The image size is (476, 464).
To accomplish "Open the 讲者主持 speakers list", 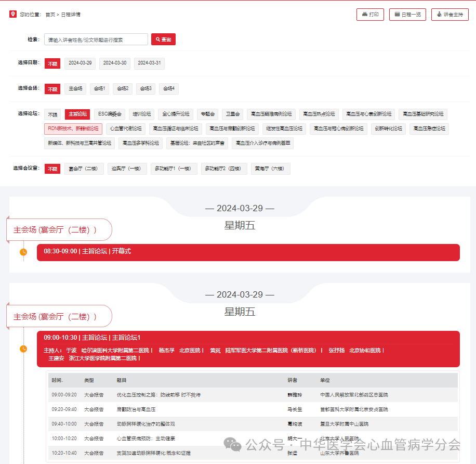I will click(x=449, y=15).
